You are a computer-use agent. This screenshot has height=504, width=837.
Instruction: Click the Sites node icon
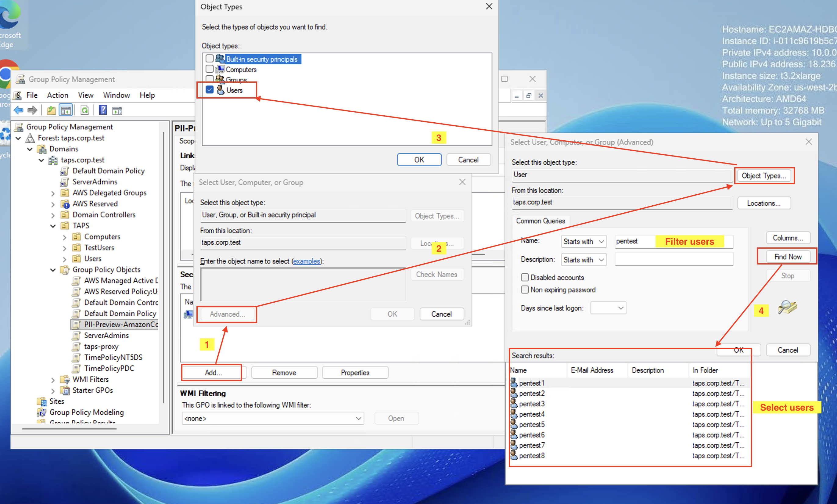(x=42, y=401)
